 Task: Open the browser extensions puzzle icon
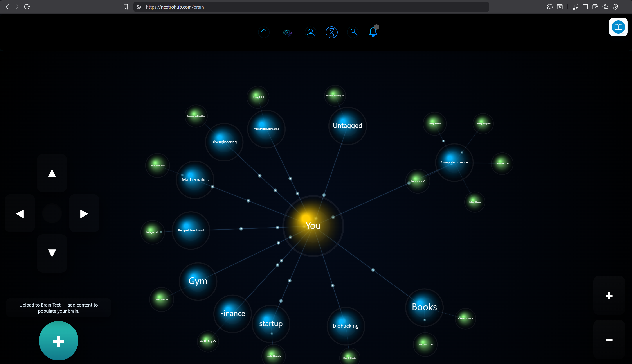[x=550, y=7]
